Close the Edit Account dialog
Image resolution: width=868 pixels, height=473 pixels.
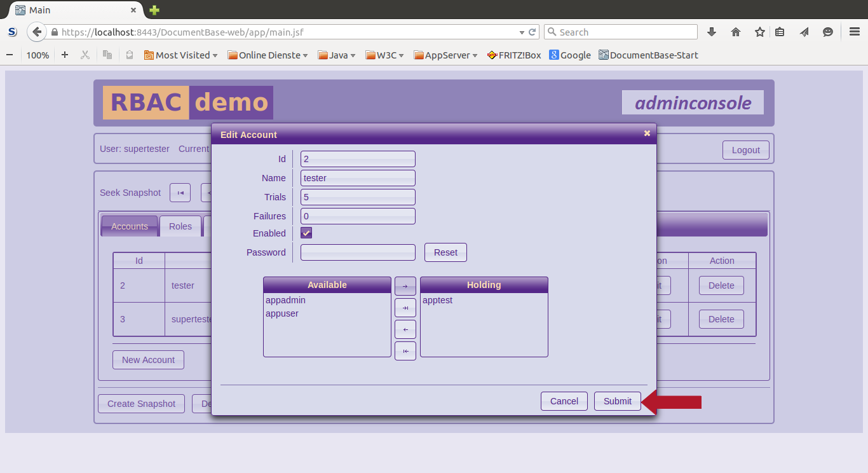point(647,134)
